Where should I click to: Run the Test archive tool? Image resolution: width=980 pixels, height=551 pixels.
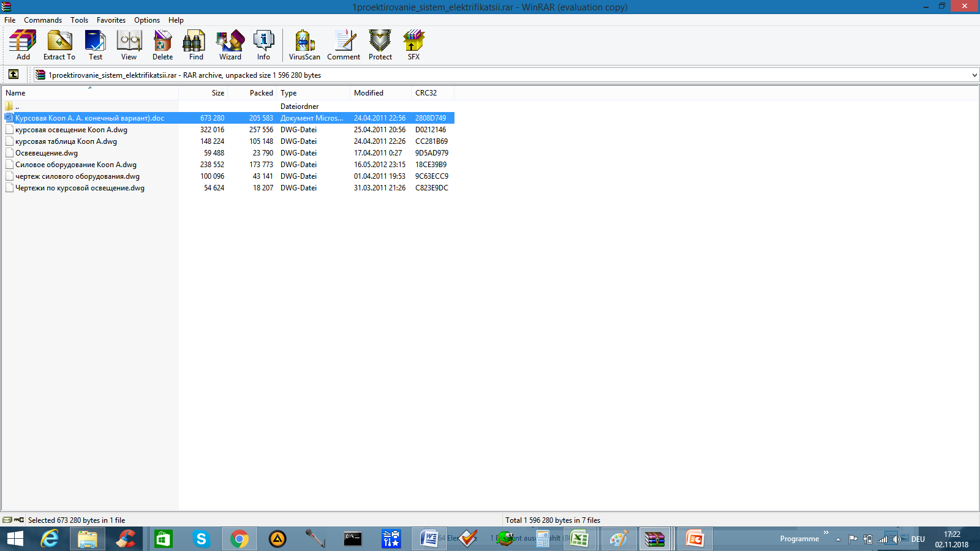coord(96,45)
